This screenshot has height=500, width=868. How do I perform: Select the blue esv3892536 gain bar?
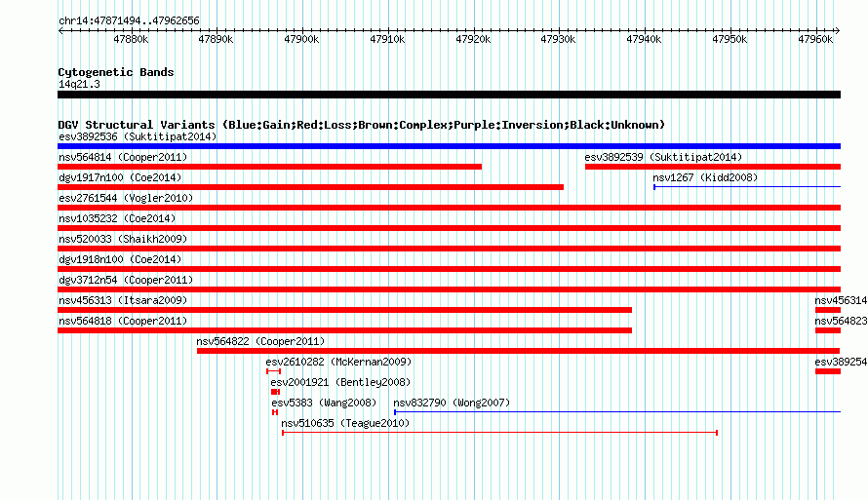point(449,146)
